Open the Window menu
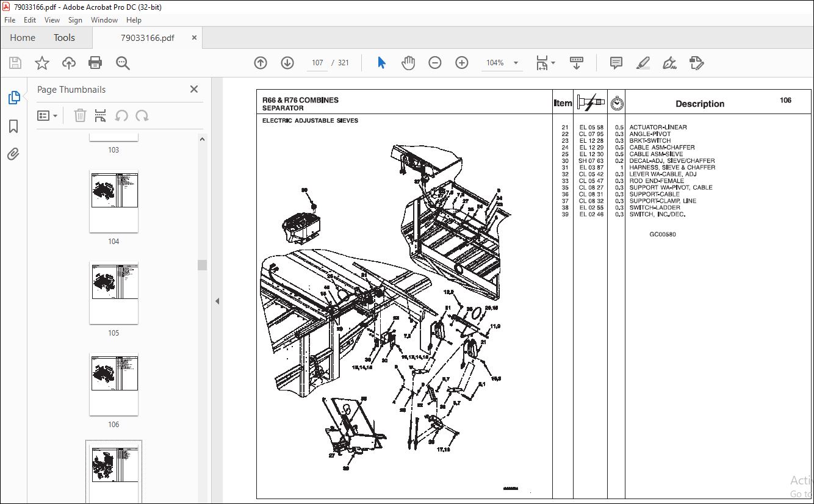 pyautogui.click(x=104, y=20)
